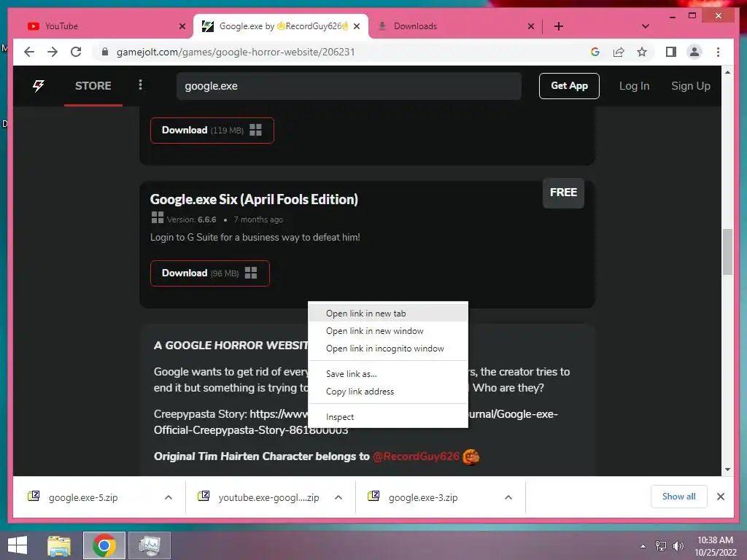Open the monitor app on the taskbar
The image size is (747, 560).
(x=150, y=545)
